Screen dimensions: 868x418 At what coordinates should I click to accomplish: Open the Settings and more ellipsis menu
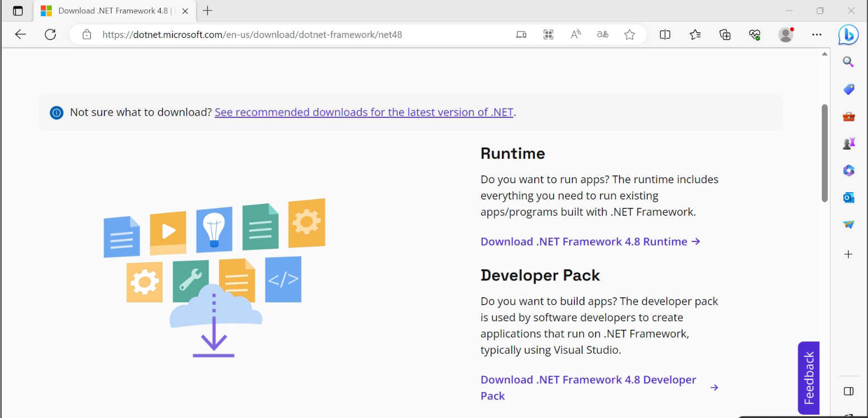coord(817,35)
